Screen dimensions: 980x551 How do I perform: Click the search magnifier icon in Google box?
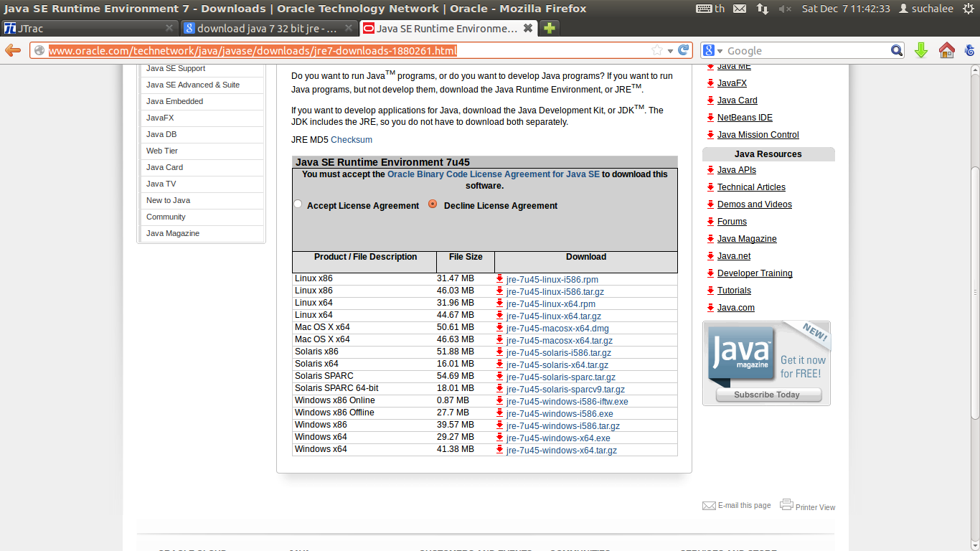897,50
